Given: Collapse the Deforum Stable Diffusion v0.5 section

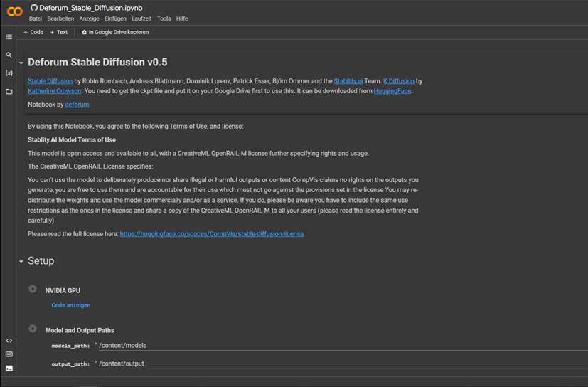Looking at the screenshot, I should click(21, 63).
